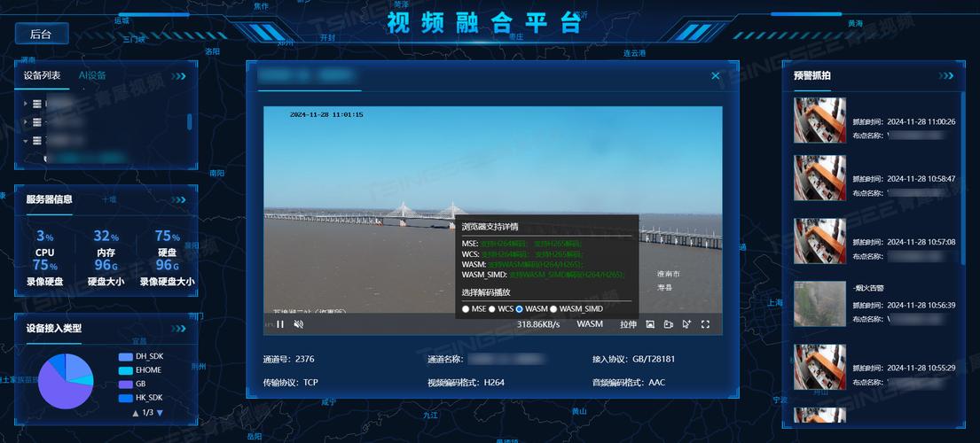Click the 视频融合平台 page title
This screenshot has height=443, width=980.
483,23
